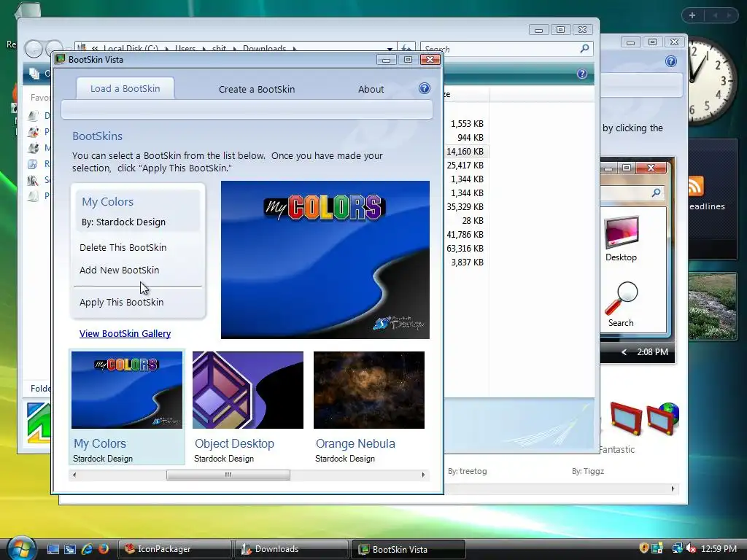Click the Downloads window back button
The height and width of the screenshot is (560, 747).
click(34, 49)
